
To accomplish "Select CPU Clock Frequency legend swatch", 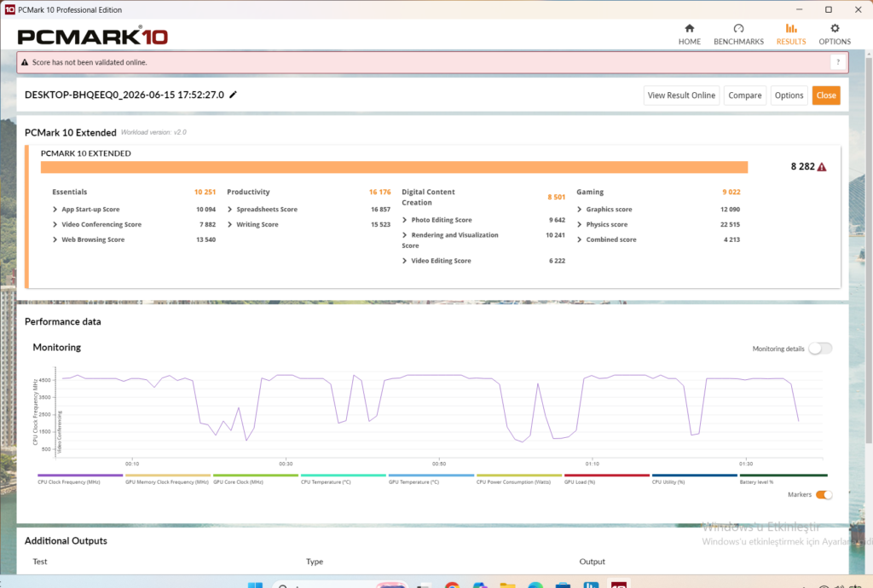I will pyautogui.click(x=79, y=475).
